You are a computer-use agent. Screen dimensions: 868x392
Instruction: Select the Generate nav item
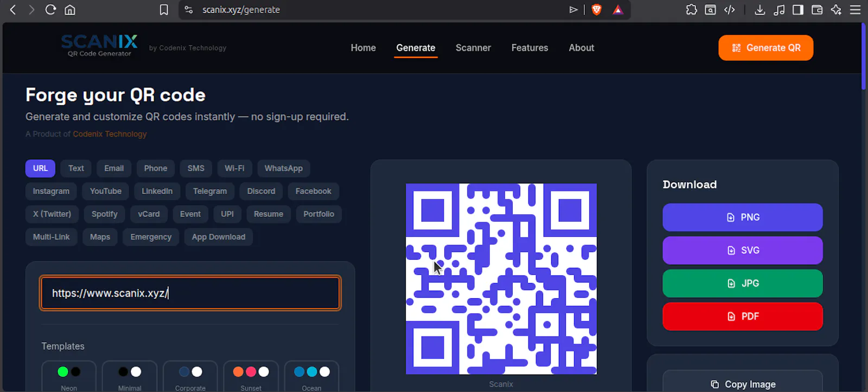[416, 48]
